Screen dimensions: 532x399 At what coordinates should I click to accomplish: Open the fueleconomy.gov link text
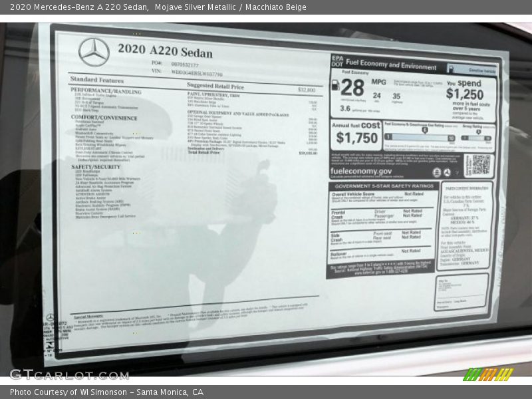pos(361,172)
